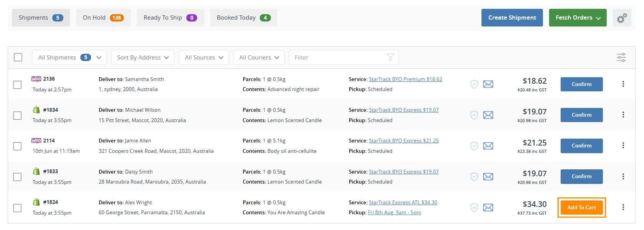The height and width of the screenshot is (230, 644).
Task: Expand the All Couriers dropdown
Action: [x=259, y=58]
